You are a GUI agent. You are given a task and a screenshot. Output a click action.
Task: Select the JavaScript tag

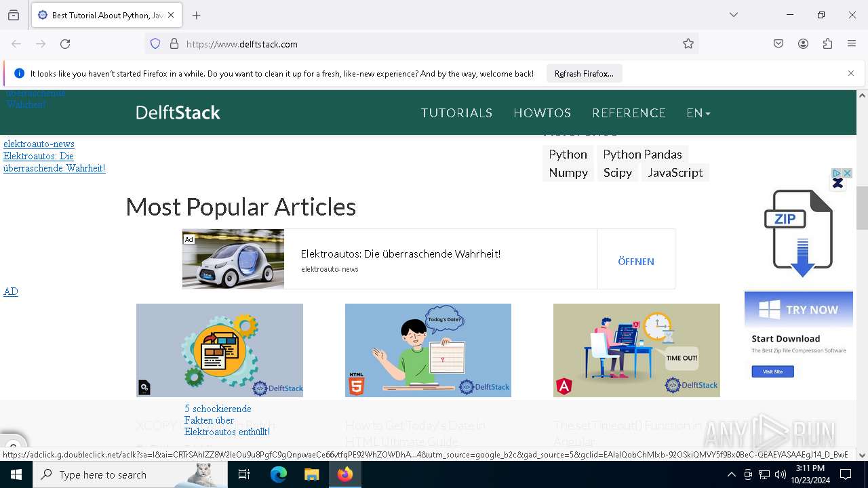[675, 173]
